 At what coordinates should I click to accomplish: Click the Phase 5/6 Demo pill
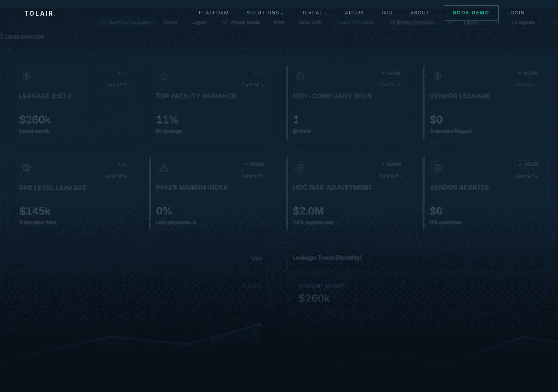355,22
